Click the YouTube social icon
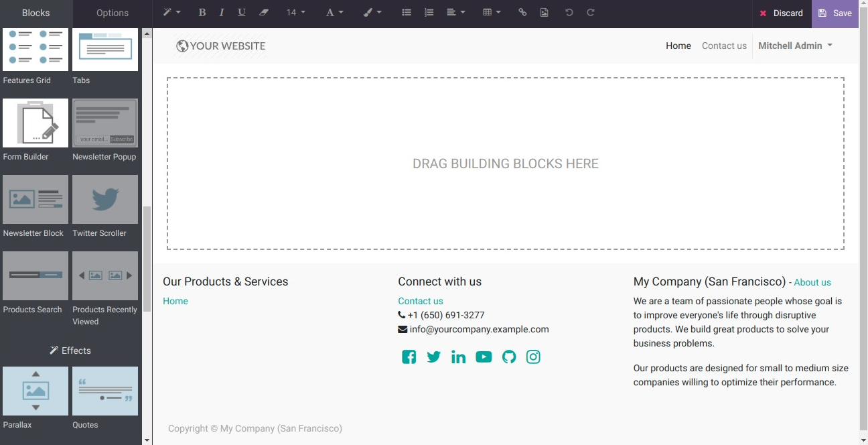 (x=484, y=357)
